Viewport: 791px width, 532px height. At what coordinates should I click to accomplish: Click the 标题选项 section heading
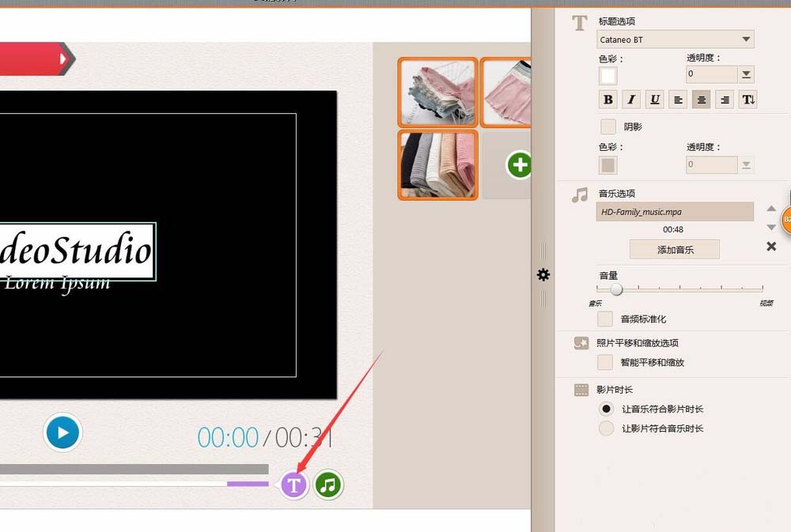point(616,21)
